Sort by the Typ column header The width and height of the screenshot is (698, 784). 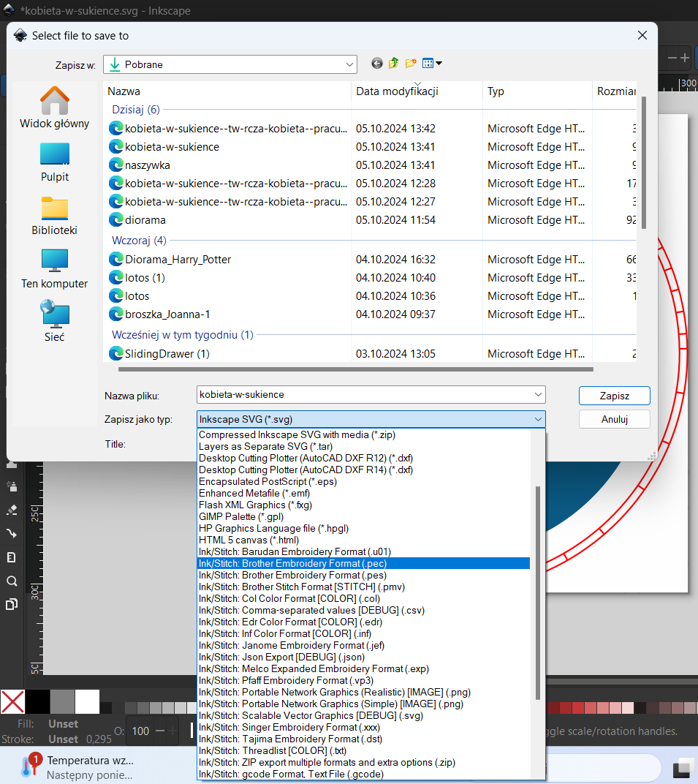538,91
